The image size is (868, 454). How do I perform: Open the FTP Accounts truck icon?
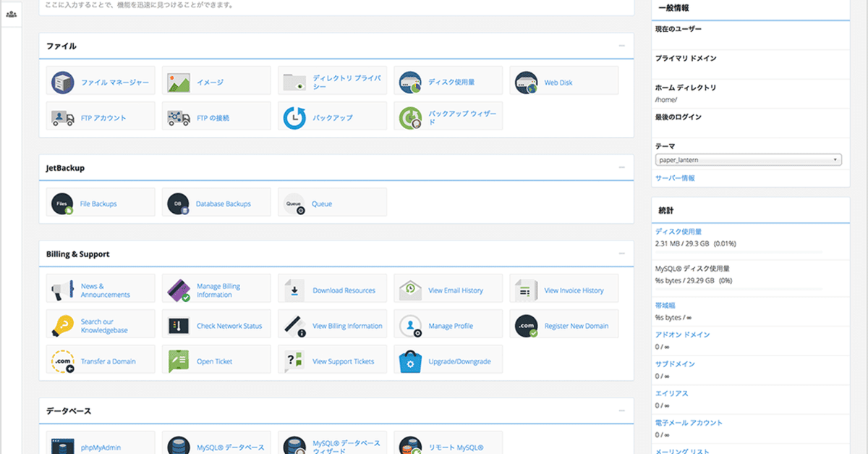[63, 117]
